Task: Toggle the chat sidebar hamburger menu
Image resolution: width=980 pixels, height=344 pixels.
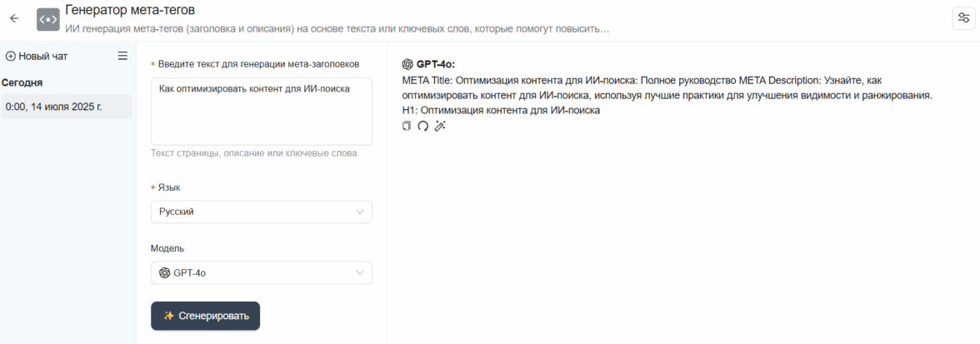Action: tap(122, 56)
